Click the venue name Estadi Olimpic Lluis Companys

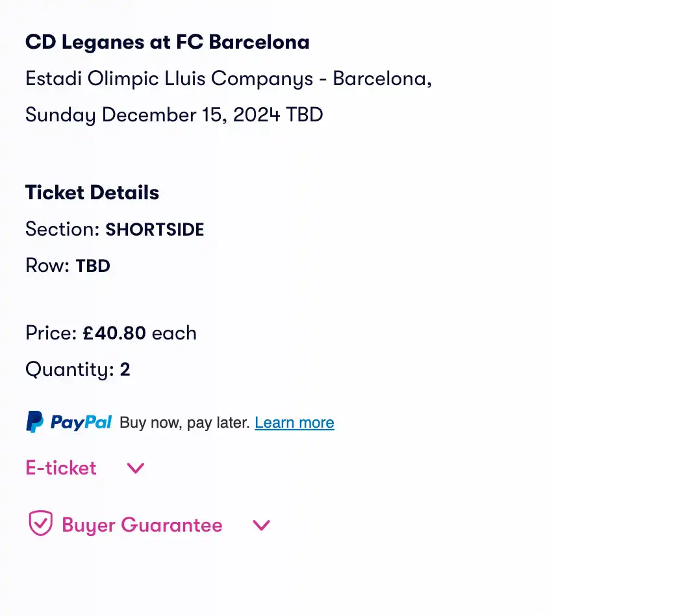pyautogui.click(x=169, y=78)
